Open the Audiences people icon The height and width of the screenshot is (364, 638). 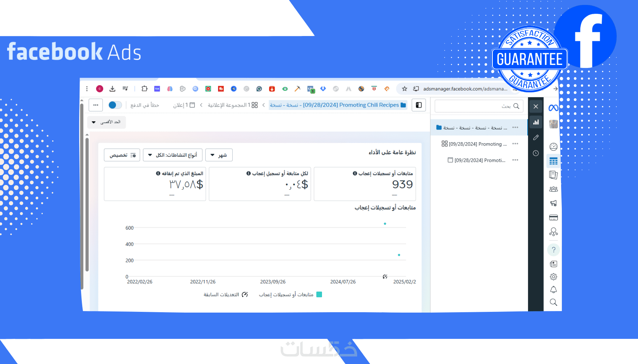553,189
